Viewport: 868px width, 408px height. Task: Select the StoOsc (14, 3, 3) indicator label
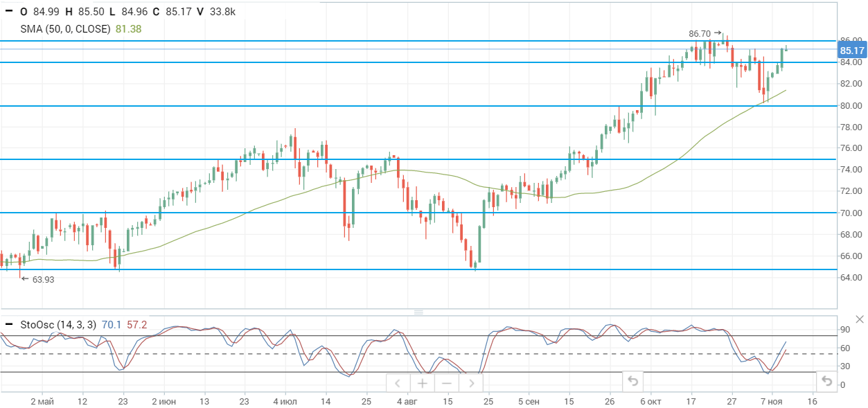[x=58, y=324]
